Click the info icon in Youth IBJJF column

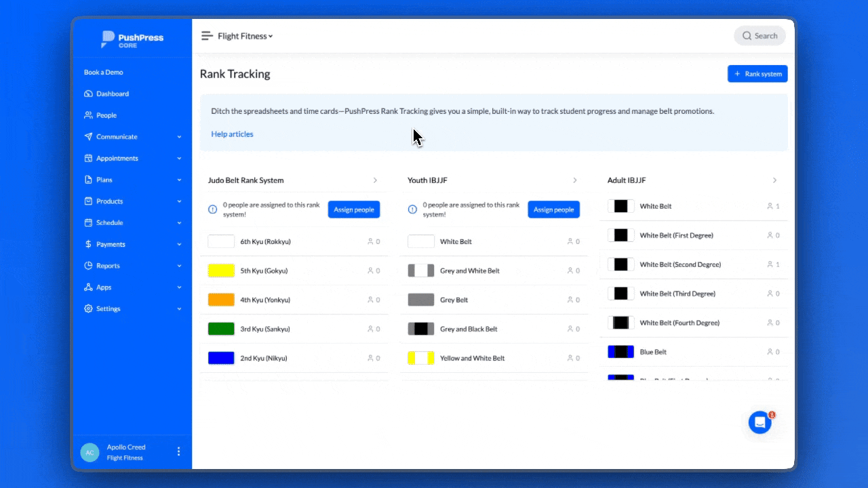(x=412, y=209)
